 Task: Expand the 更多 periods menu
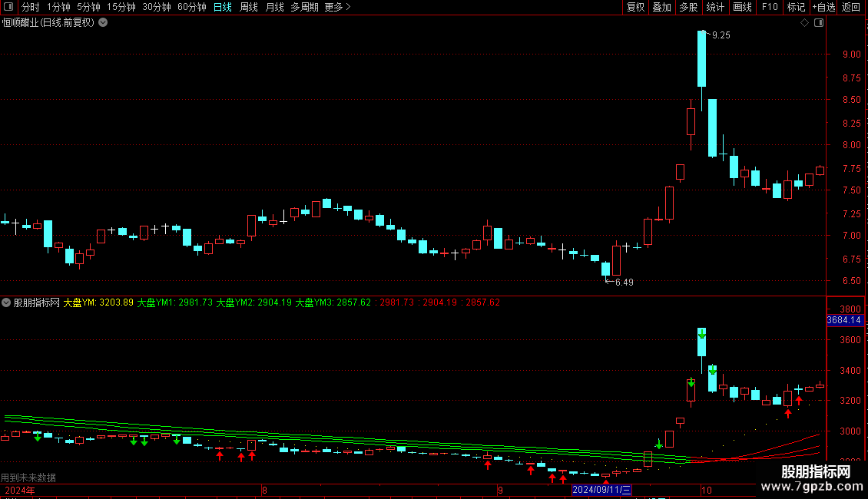(338, 7)
